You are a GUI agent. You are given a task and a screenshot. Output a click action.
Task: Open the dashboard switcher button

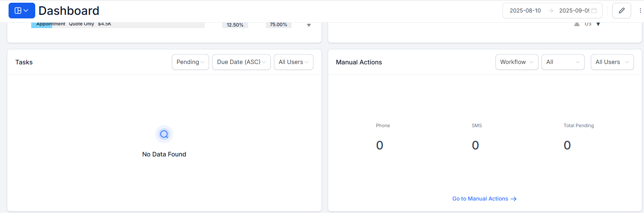pyautogui.click(x=21, y=11)
